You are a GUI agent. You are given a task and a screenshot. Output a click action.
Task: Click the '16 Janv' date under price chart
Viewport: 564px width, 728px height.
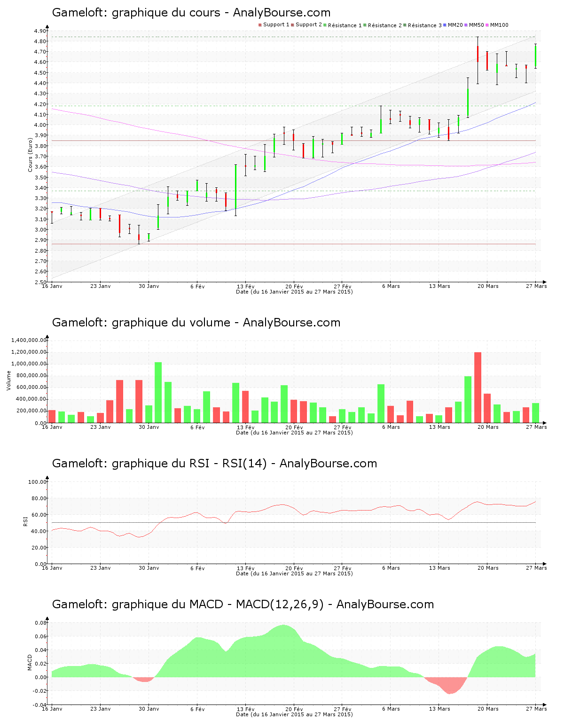(52, 286)
